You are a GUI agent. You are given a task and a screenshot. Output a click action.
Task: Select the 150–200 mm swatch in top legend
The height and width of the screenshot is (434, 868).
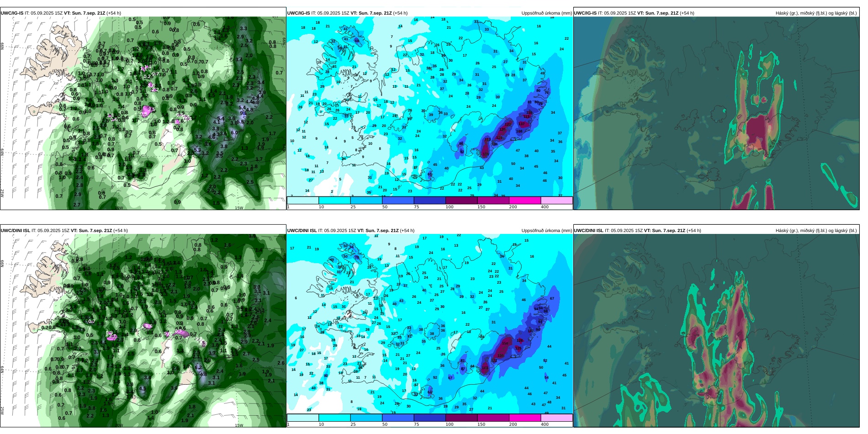(493, 201)
